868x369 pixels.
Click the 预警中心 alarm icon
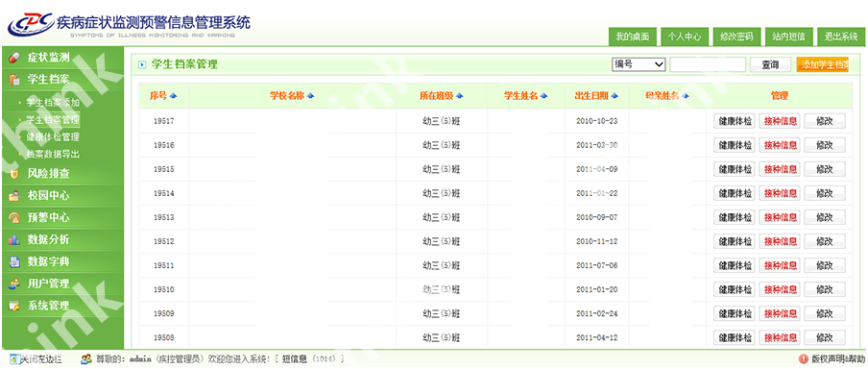14,218
